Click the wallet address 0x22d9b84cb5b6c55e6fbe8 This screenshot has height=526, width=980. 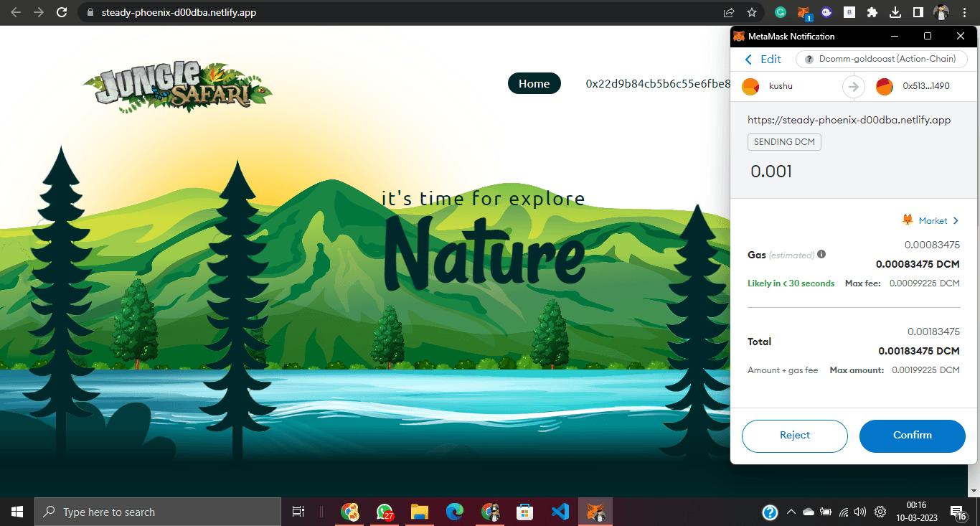[x=658, y=83]
